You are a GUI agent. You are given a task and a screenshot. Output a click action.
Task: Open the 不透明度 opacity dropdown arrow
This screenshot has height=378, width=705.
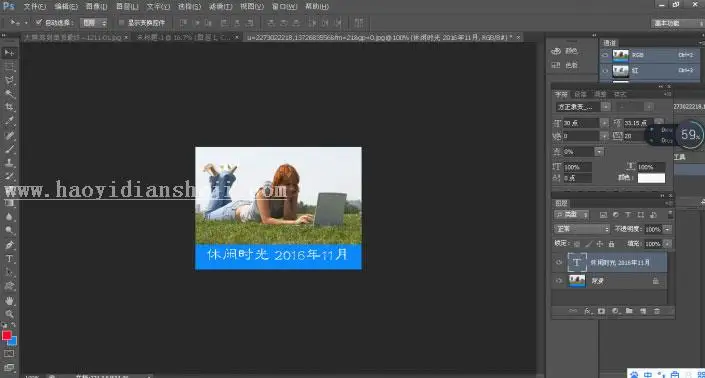click(x=668, y=229)
